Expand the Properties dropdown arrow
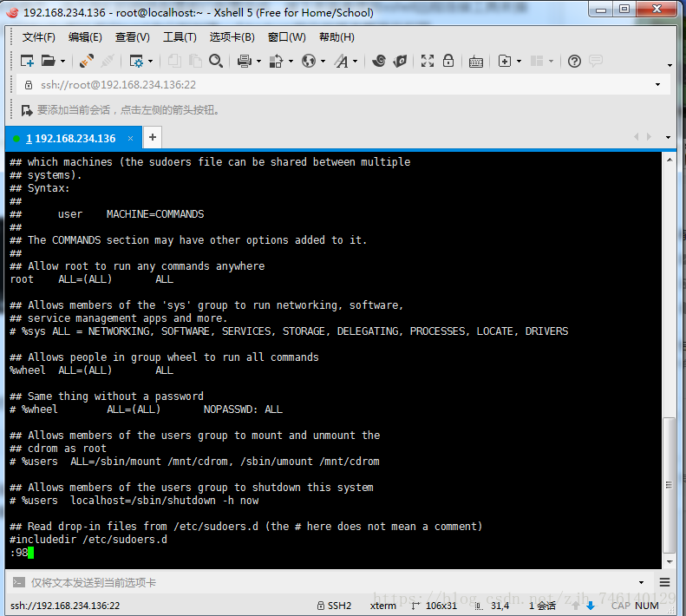Viewport: 686px width, 616px height. tap(151, 62)
